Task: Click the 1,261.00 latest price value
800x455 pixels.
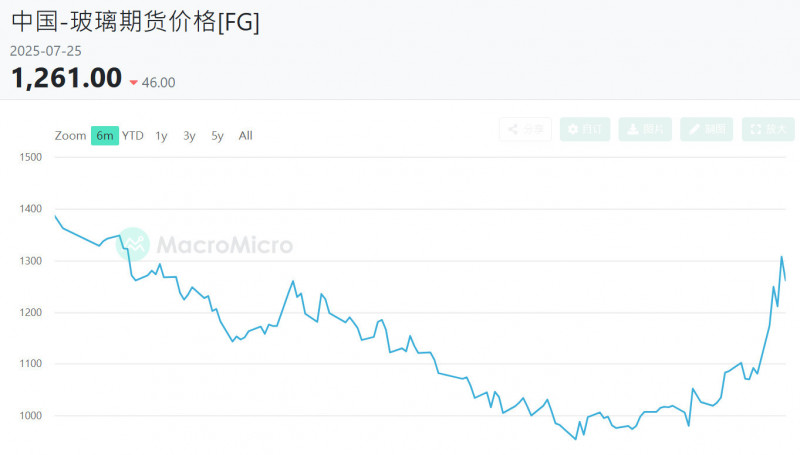Action: 66,78
